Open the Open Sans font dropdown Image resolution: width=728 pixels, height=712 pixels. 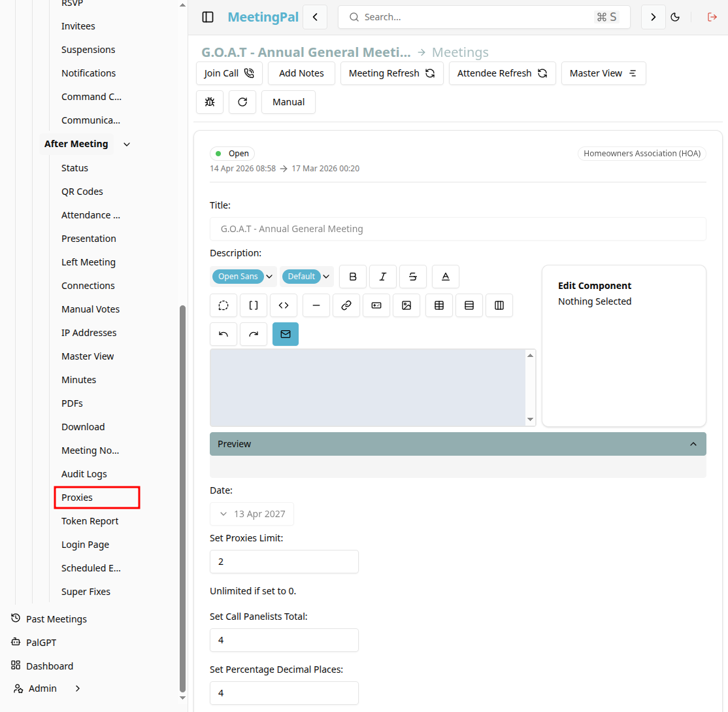[x=243, y=277]
